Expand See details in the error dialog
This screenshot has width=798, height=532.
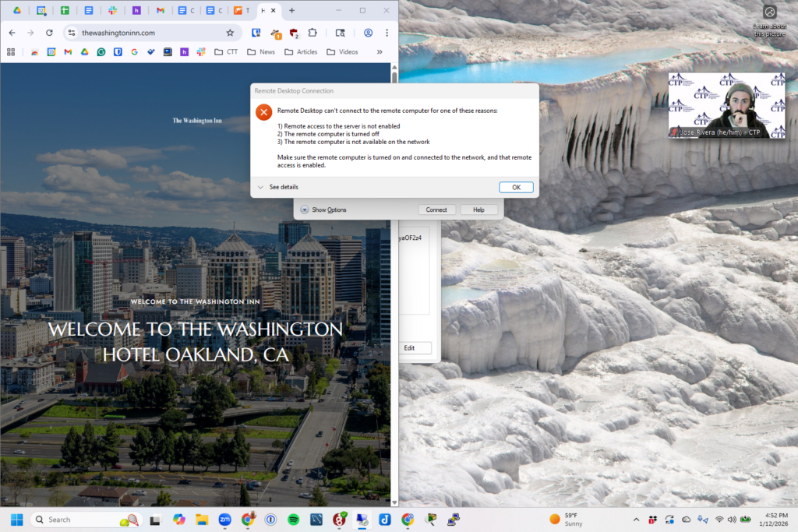(x=278, y=188)
